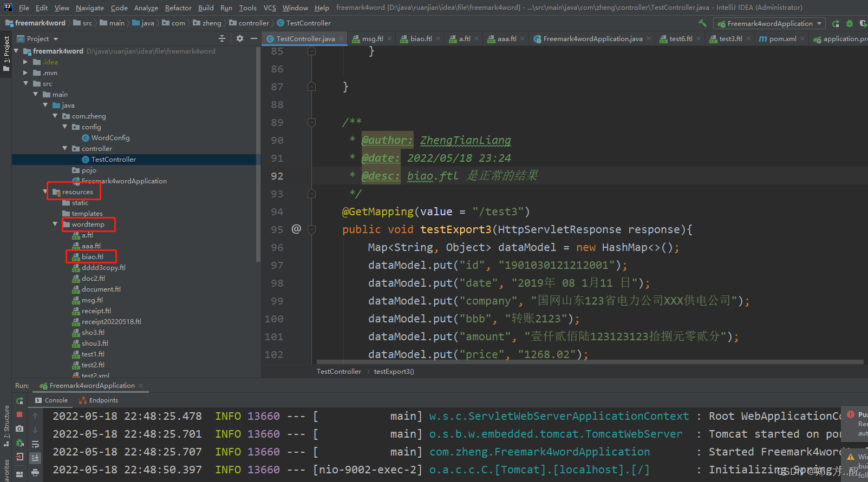
Task: Open the VCS menu
Action: tap(270, 8)
